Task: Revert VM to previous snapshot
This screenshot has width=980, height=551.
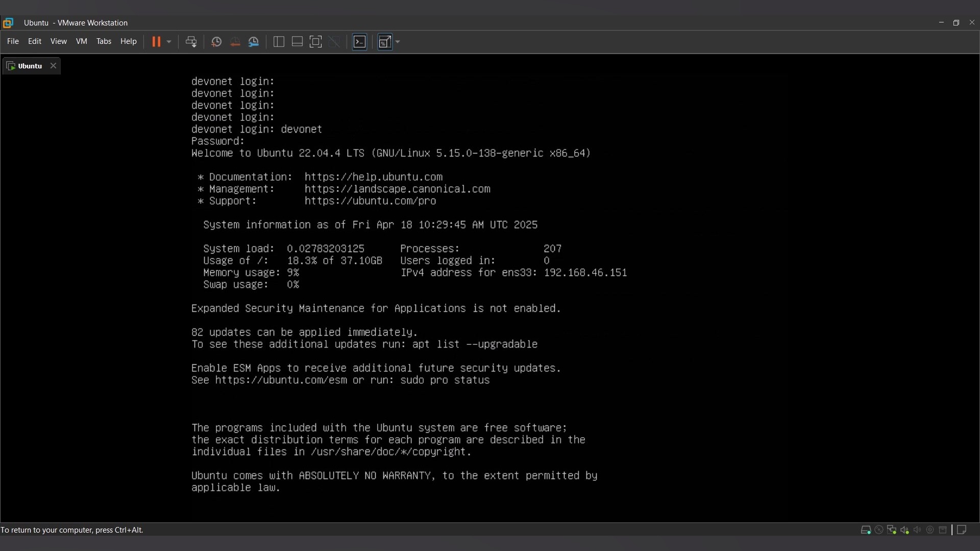Action: [x=235, y=42]
